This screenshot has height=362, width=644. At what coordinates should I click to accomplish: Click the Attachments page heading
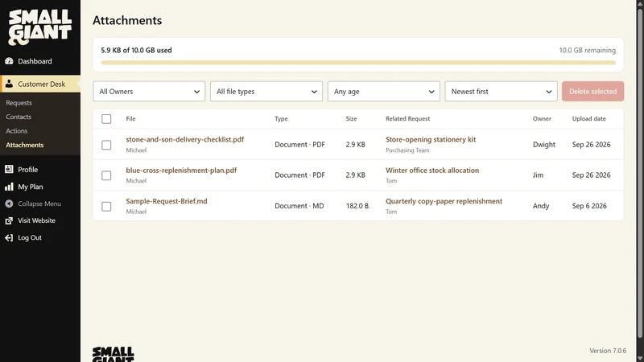click(127, 20)
